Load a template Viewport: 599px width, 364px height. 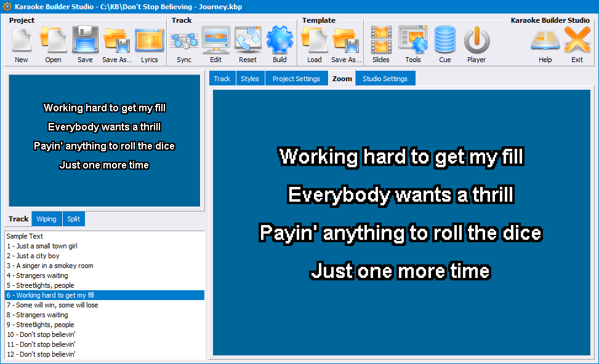click(x=315, y=45)
